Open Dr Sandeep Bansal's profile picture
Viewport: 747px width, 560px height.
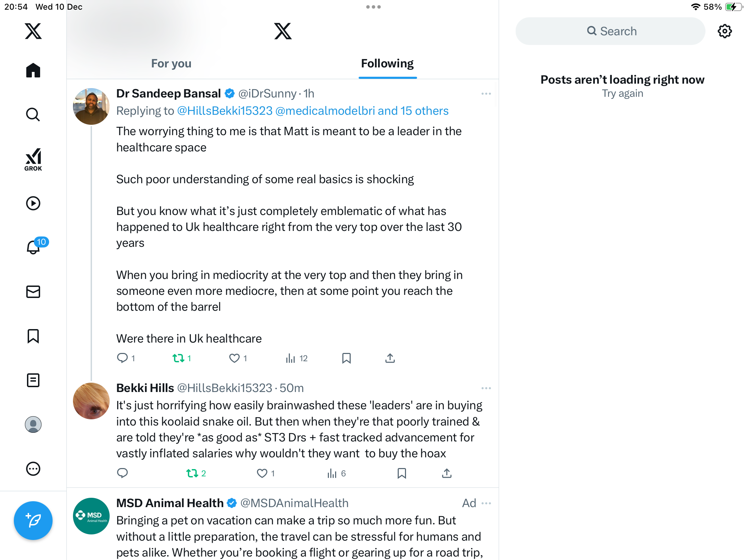point(91,106)
